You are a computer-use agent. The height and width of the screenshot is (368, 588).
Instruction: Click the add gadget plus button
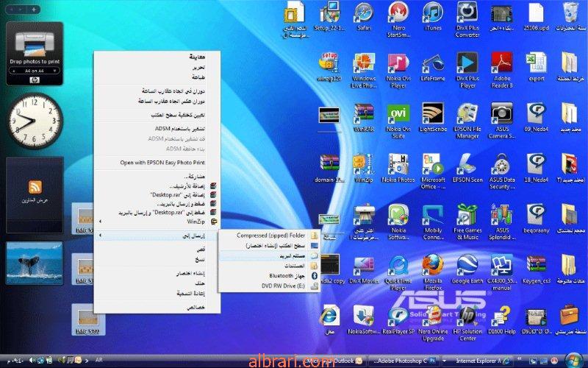tap(34, 10)
